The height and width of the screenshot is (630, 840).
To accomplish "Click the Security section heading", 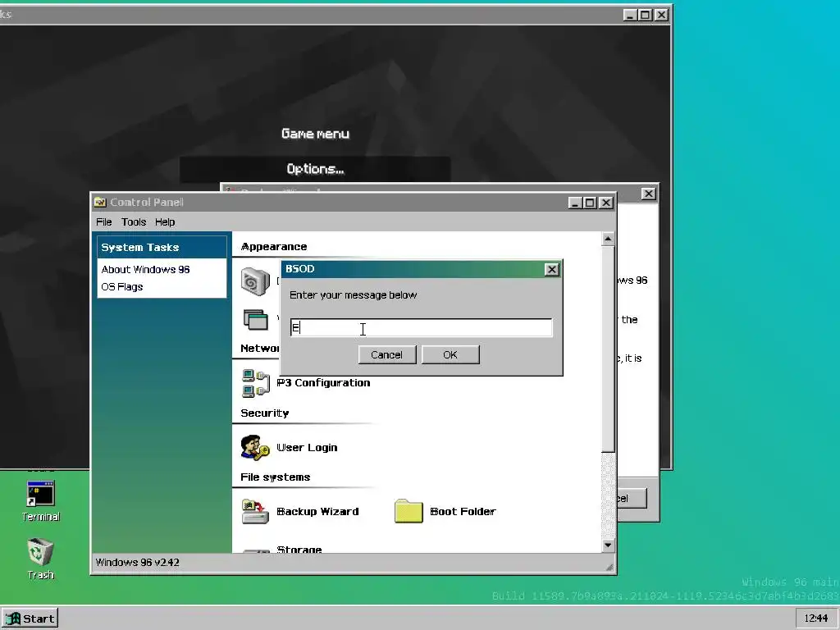I will point(265,413).
